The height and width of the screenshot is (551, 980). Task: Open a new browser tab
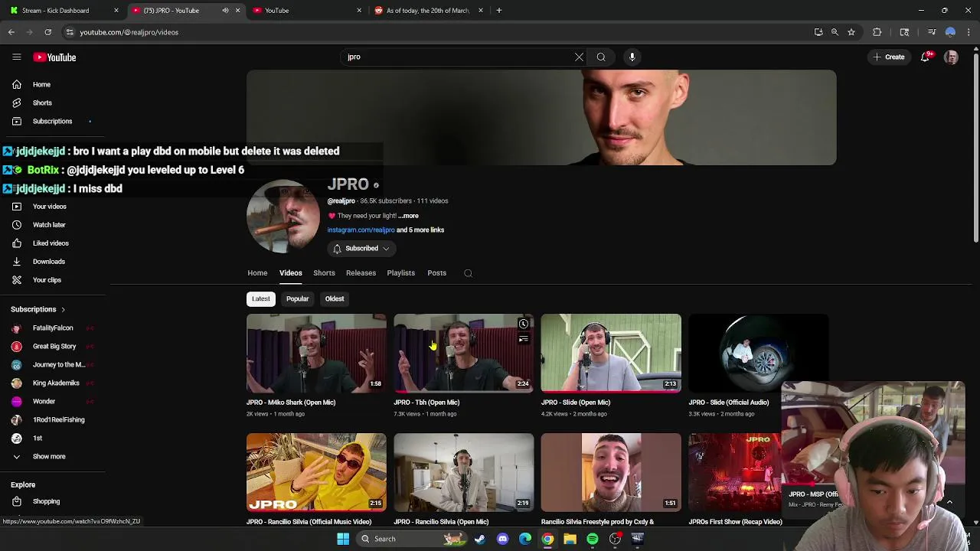pyautogui.click(x=498, y=11)
